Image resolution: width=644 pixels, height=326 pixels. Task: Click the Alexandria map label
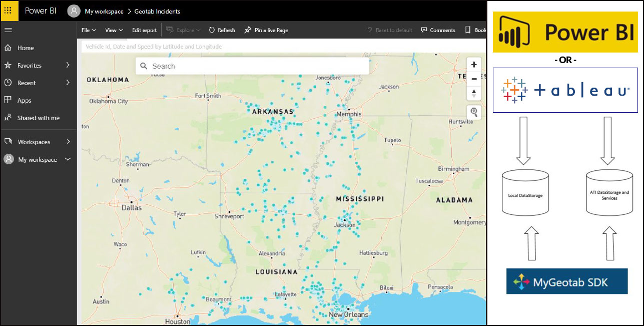click(x=272, y=254)
